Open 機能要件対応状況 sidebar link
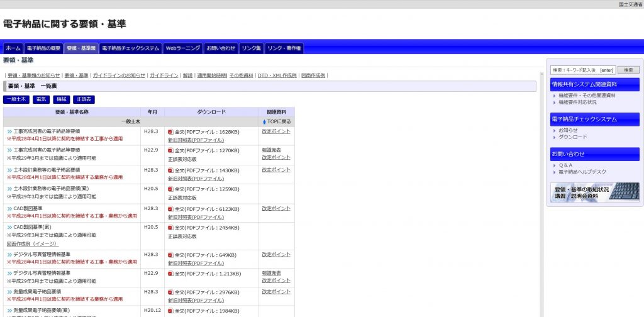 tap(577, 102)
